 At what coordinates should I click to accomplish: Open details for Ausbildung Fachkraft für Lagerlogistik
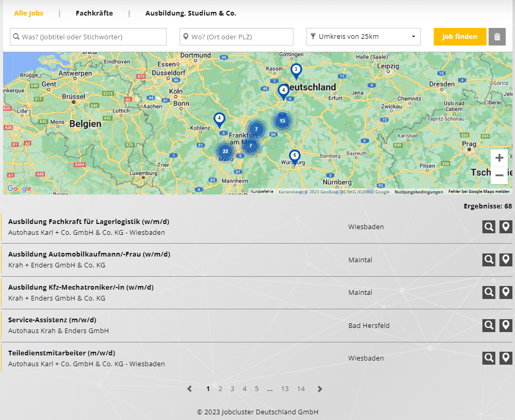tap(489, 227)
